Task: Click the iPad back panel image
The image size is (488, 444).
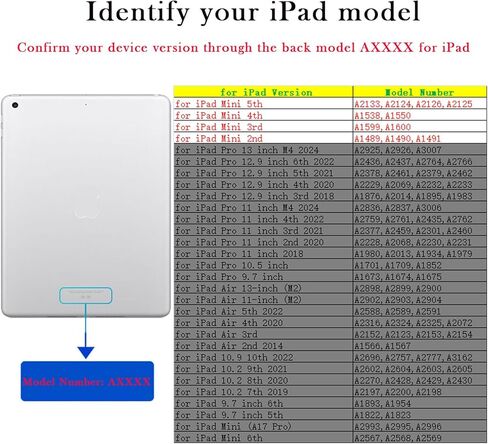Action: (86, 206)
